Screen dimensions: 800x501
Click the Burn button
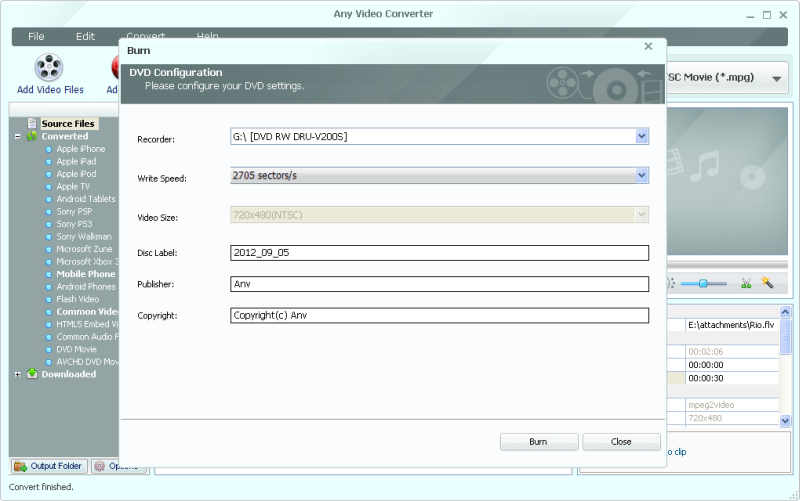click(539, 442)
